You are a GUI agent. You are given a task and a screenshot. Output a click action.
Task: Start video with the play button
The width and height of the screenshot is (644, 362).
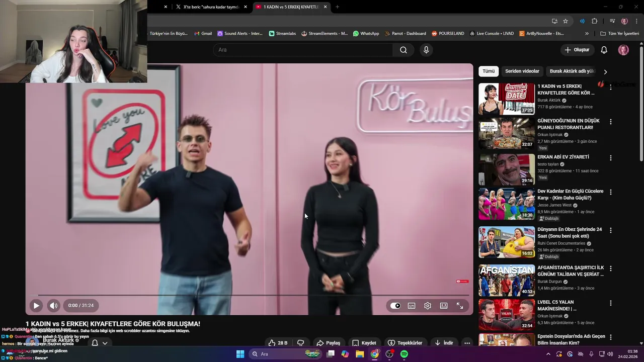[x=36, y=305]
